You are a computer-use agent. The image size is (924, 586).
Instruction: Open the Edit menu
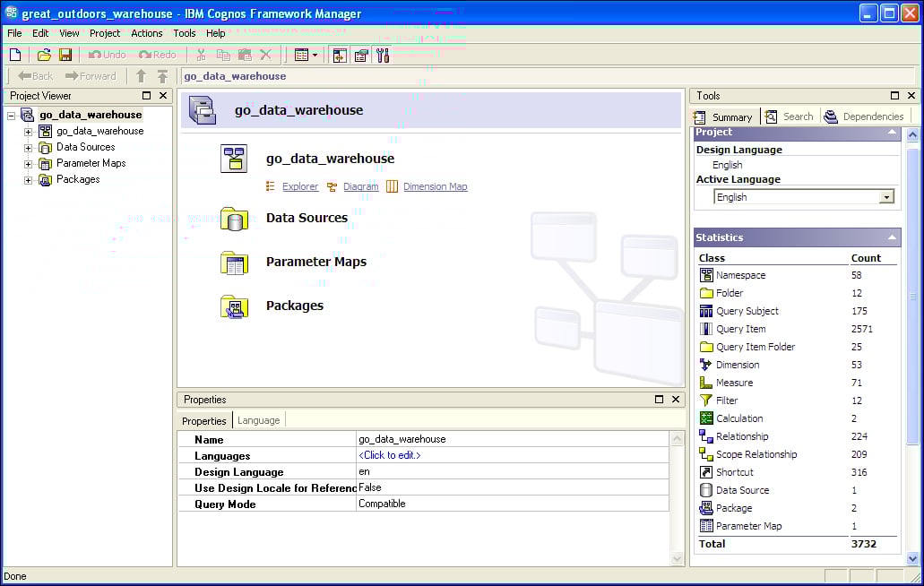pyautogui.click(x=40, y=33)
